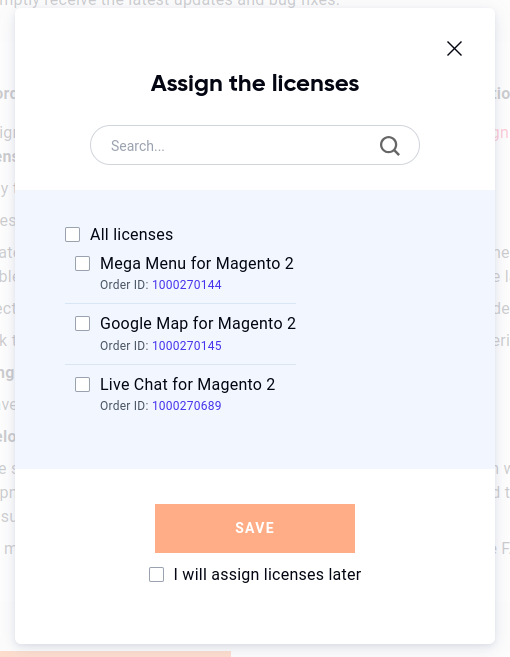Click the Order ID label under Mega Menu

click(124, 285)
